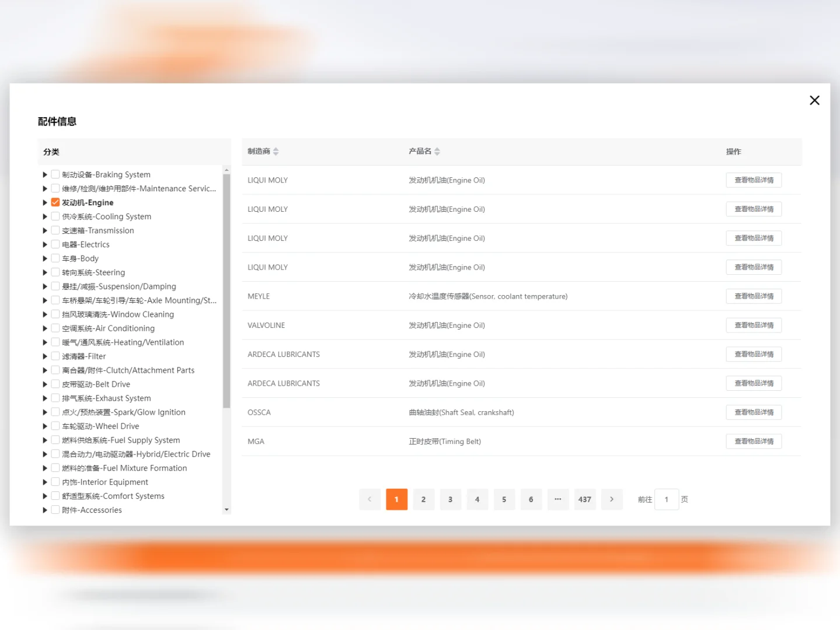Expand 制动设备-Braking System tree node
Screen dimensions: 840x630
(x=45, y=174)
